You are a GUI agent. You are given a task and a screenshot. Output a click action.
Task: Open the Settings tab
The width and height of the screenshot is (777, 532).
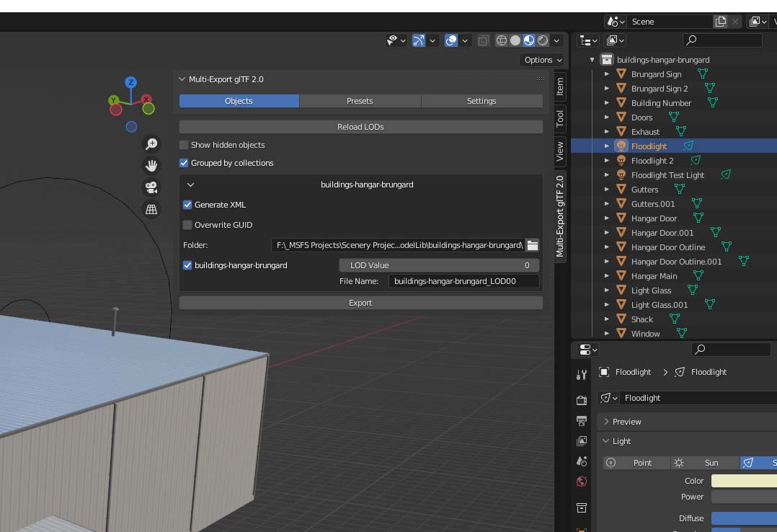coord(481,101)
